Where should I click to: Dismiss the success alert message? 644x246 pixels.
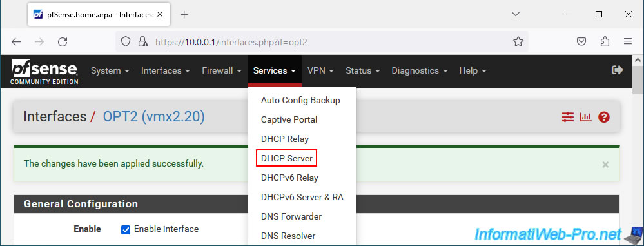(605, 165)
